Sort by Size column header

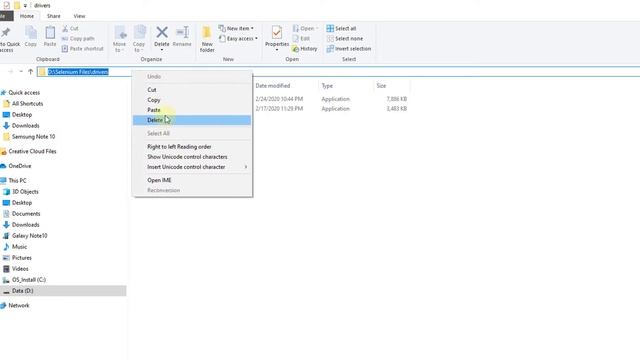point(381,86)
